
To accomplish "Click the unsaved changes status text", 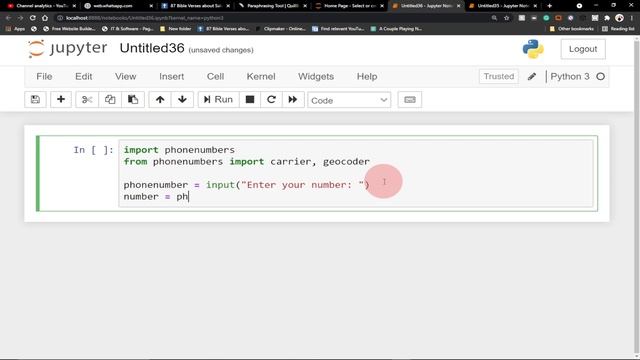I will coord(221,50).
